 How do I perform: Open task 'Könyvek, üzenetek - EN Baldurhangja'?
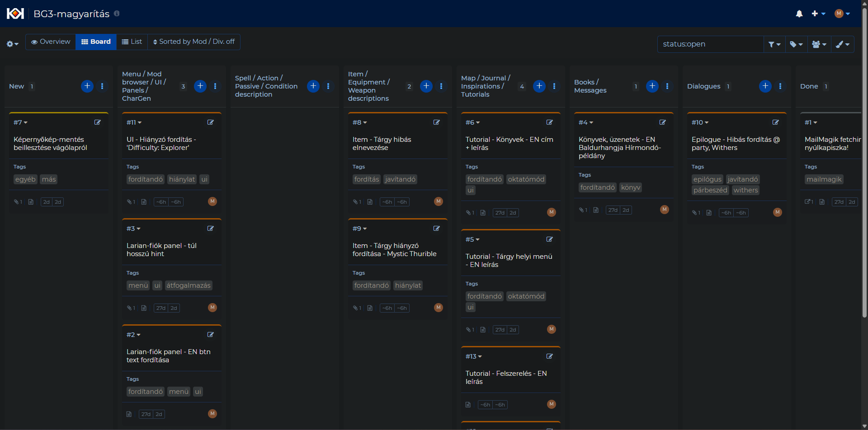(620, 148)
